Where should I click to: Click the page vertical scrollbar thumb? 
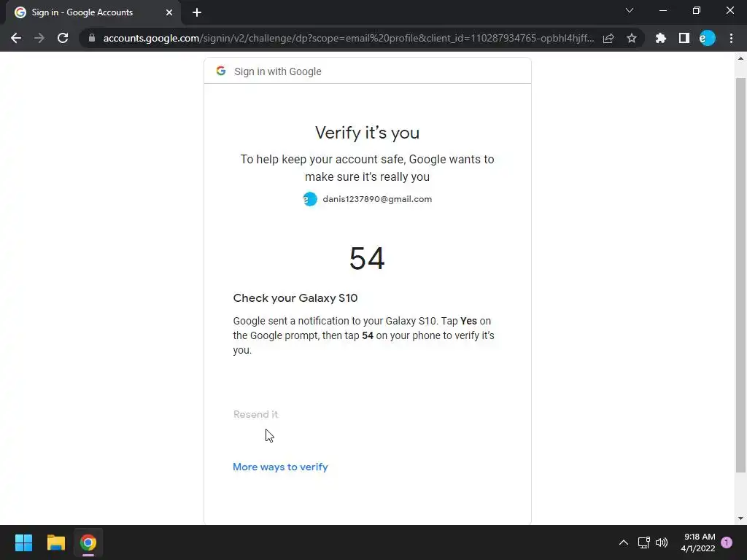740,275
